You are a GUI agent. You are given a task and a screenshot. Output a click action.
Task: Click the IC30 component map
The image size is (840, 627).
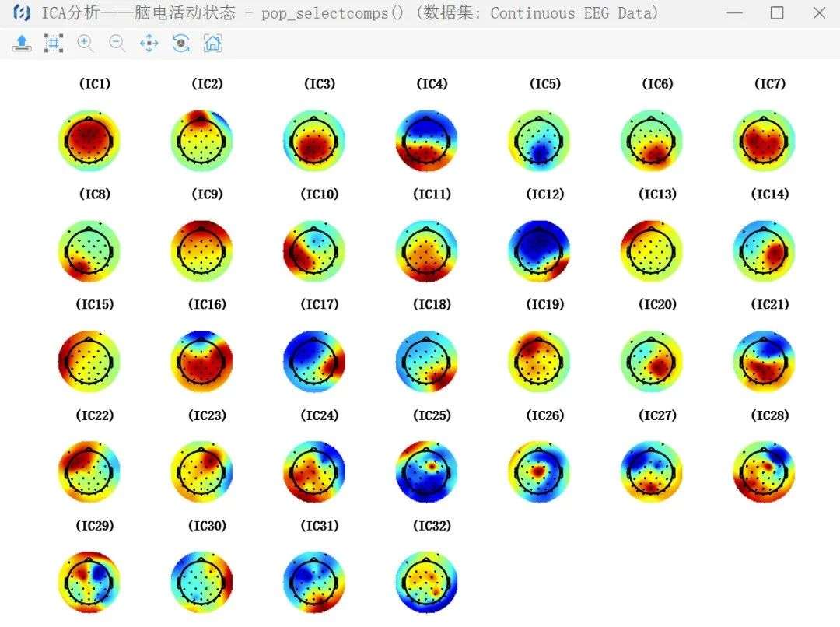(201, 583)
